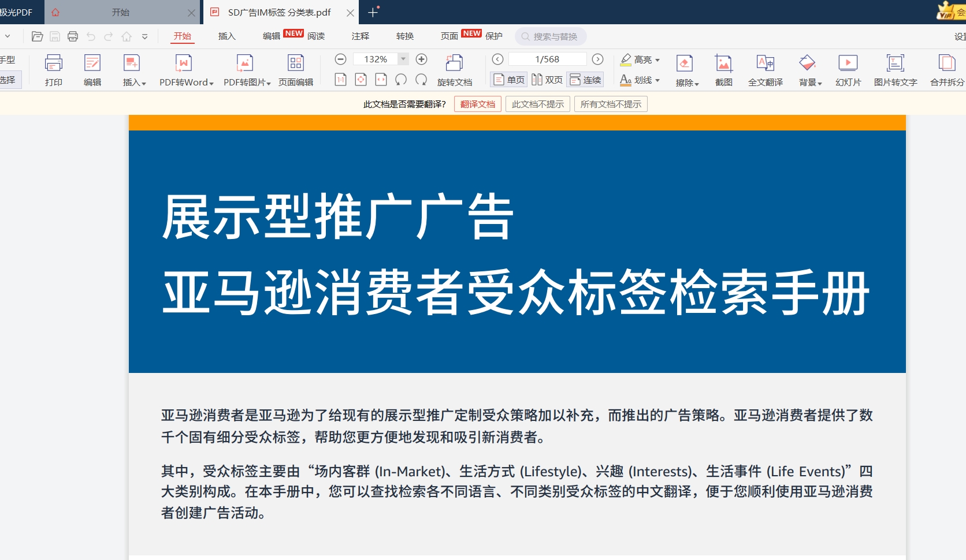Switch to 双页 double page view

coord(547,80)
